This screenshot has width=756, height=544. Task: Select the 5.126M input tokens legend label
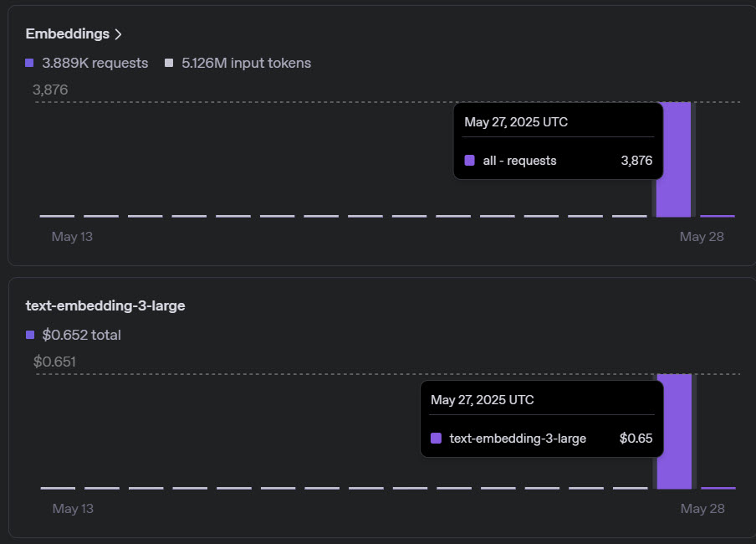247,63
